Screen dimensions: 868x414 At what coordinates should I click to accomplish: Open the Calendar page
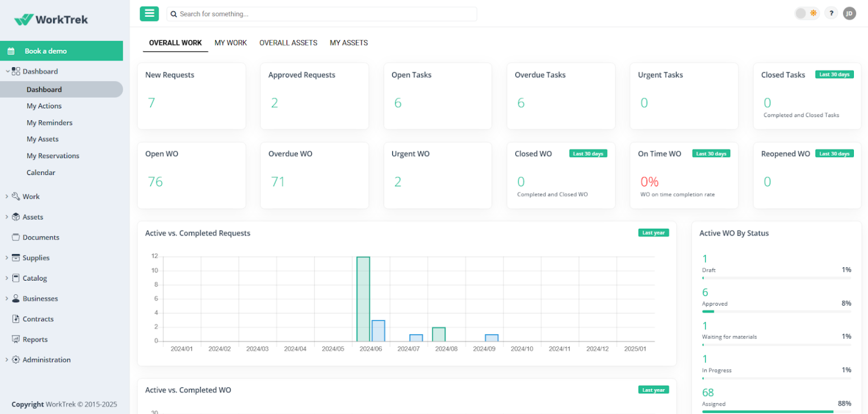click(41, 172)
